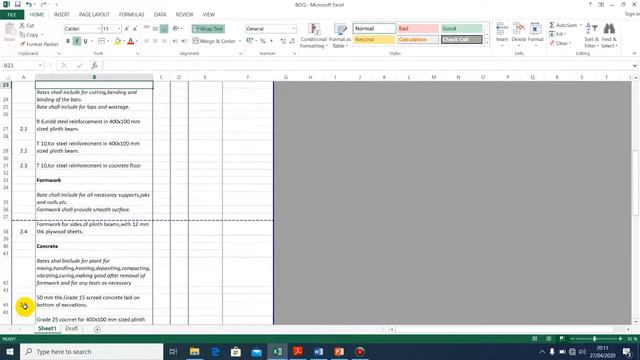Apply the Bad cell style
The height and width of the screenshot is (360, 640).
pyautogui.click(x=418, y=29)
